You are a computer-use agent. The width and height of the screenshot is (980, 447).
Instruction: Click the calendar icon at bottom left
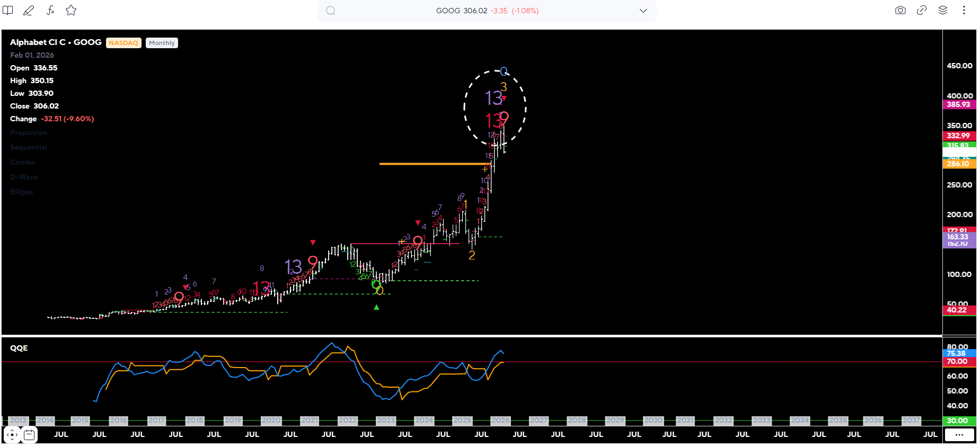point(29,435)
